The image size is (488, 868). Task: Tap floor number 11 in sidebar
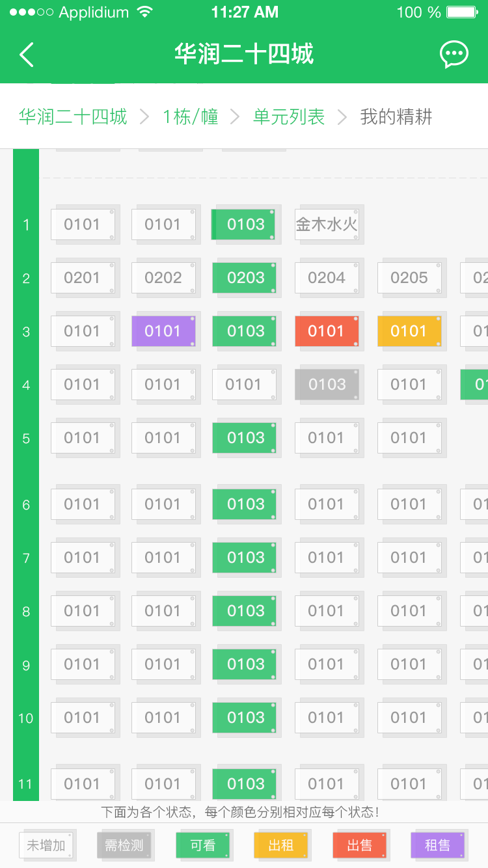(26, 784)
